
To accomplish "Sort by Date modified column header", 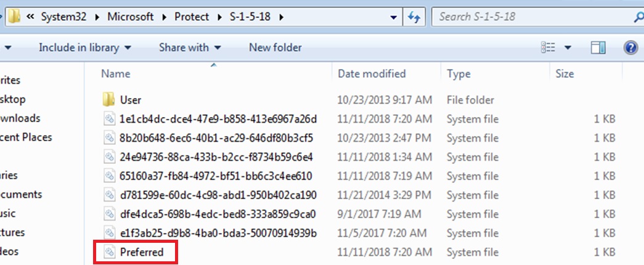I will [x=372, y=74].
